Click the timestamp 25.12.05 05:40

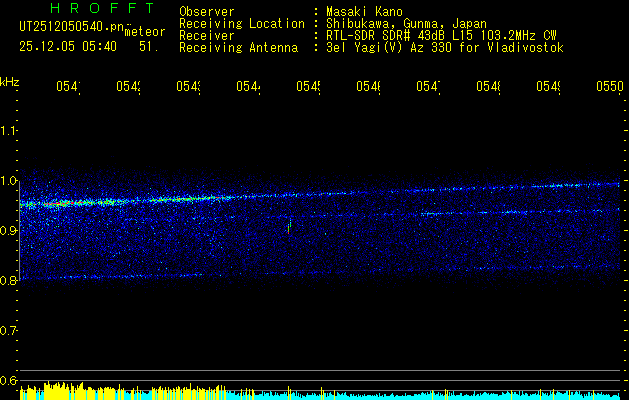[68, 47]
